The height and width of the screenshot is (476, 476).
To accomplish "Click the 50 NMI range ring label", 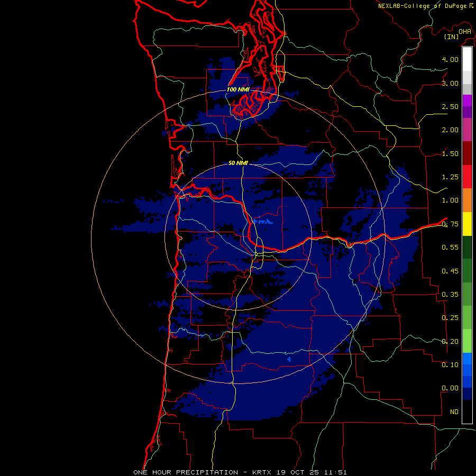I will coord(239,163).
